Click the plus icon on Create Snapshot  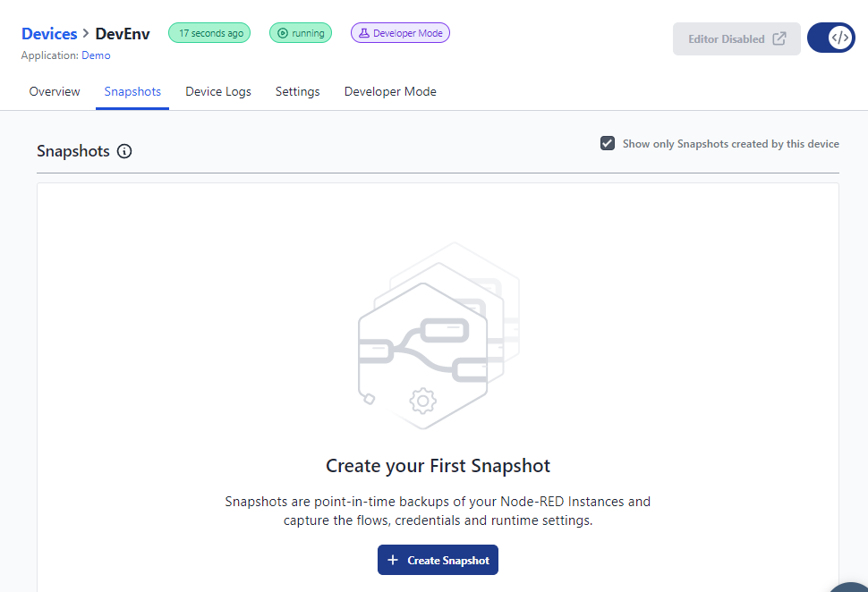pos(393,560)
